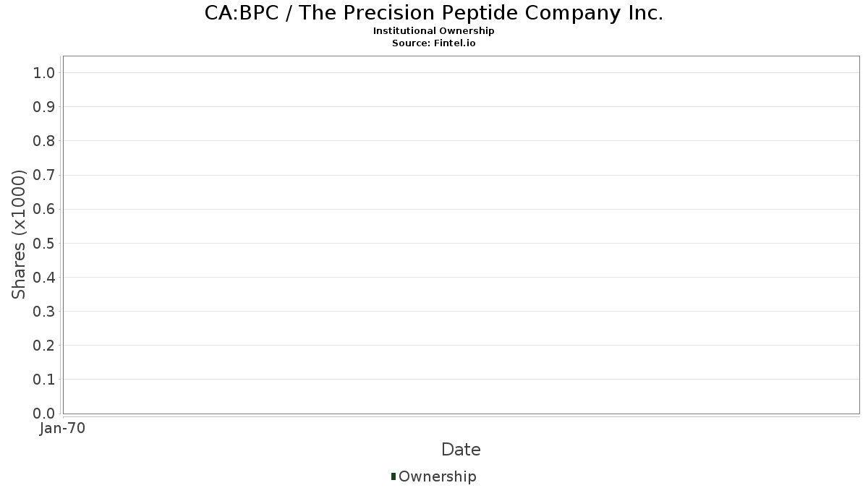The width and height of the screenshot is (868, 488).
Task: Open the Source: Fintel.io text
Action: coord(434,43)
